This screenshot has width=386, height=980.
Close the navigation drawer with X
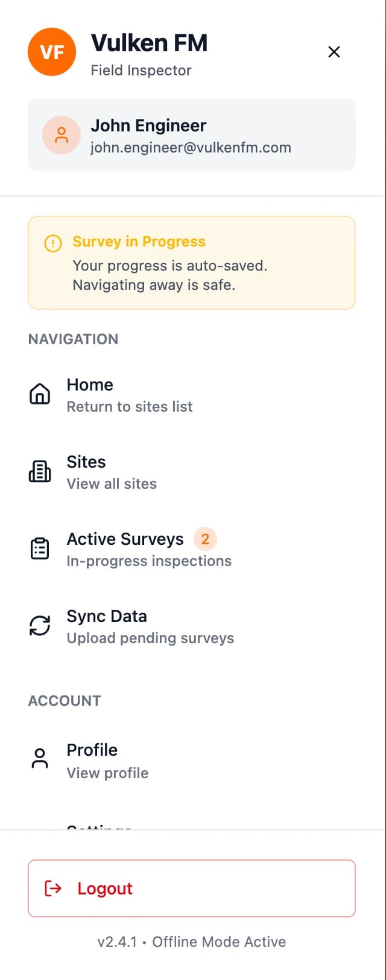[x=334, y=52]
